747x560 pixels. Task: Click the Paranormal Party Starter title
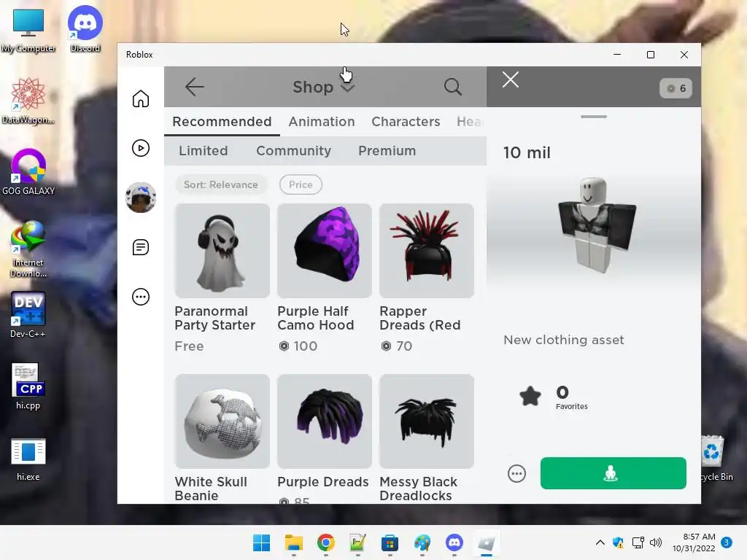click(215, 318)
